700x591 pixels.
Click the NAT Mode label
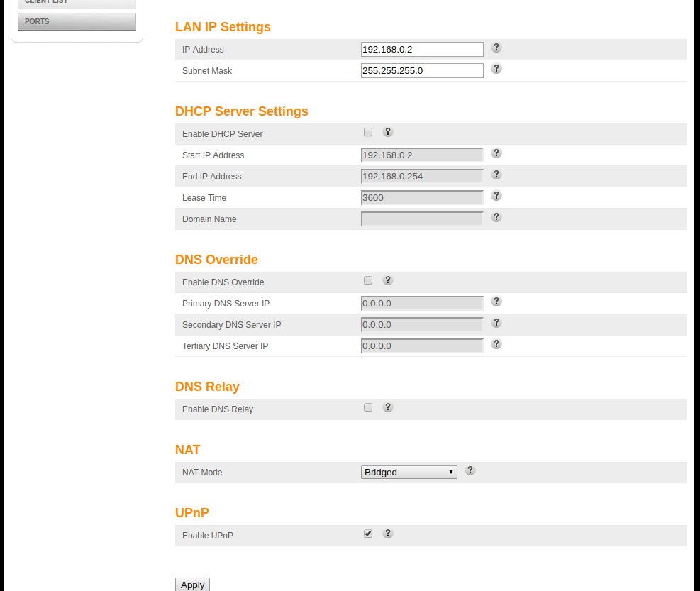click(x=202, y=473)
